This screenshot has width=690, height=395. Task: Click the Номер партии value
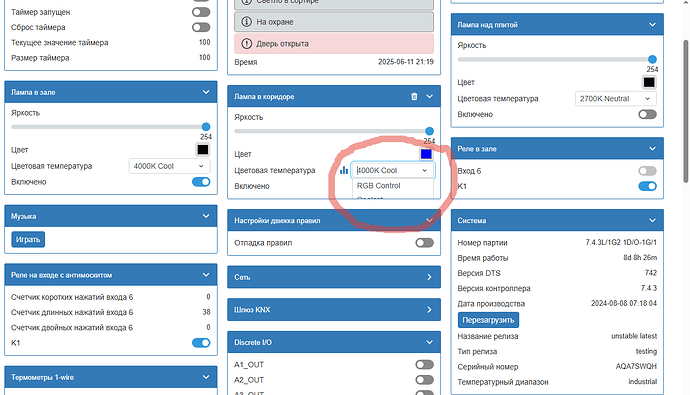click(x=621, y=242)
